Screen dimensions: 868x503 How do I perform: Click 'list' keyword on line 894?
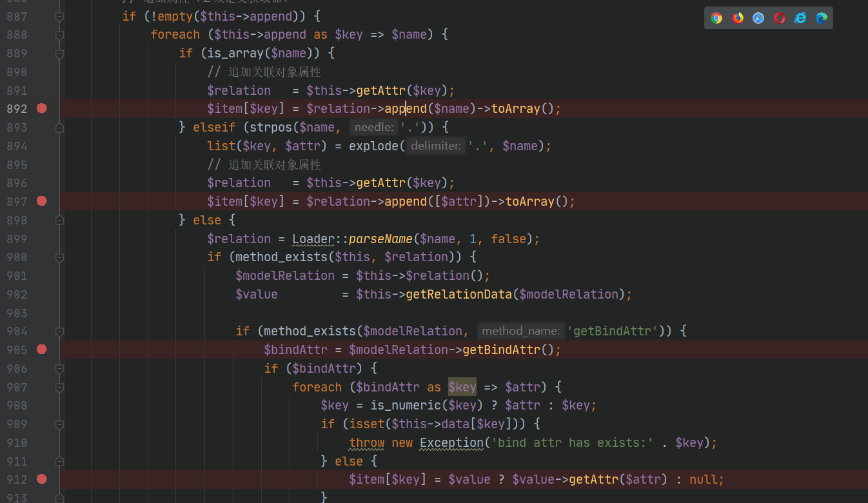coord(221,146)
